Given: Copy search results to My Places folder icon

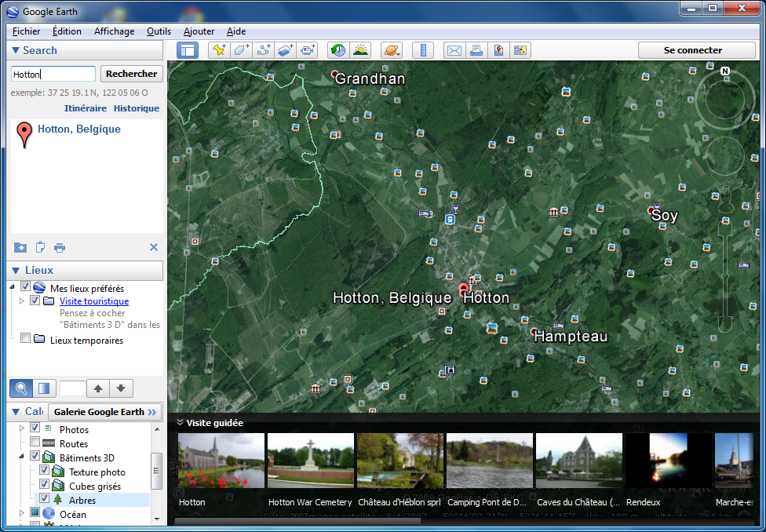Looking at the screenshot, I should (20, 247).
